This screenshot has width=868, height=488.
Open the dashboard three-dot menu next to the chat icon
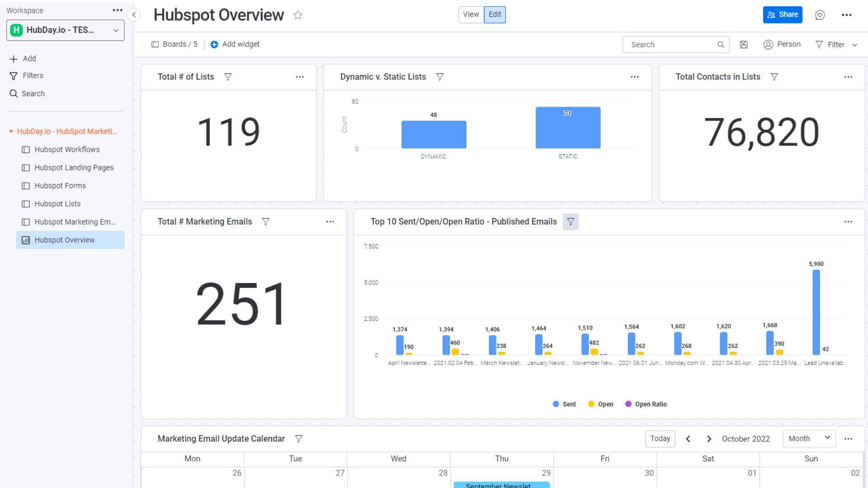click(x=846, y=15)
